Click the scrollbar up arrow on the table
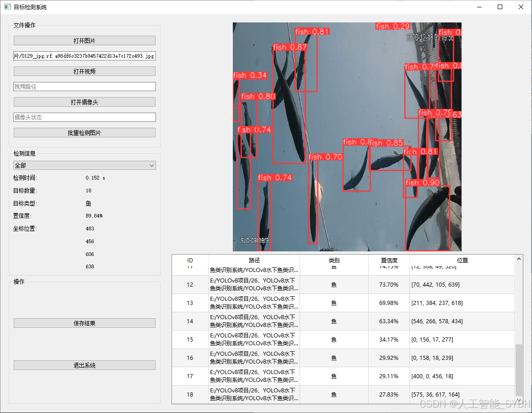Viewport: 532px width, 413px height. point(518,259)
